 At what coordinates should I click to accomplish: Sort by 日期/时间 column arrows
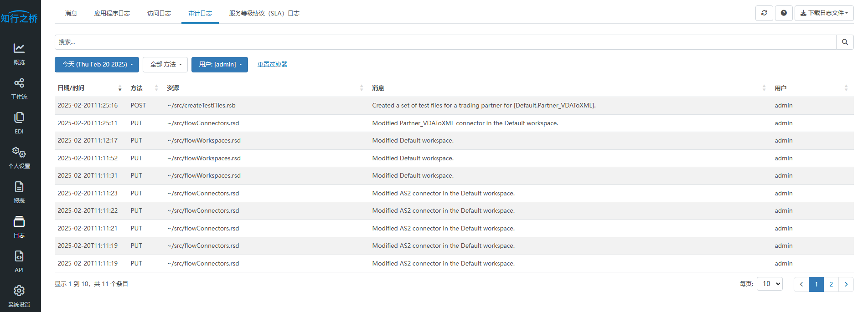[120, 88]
